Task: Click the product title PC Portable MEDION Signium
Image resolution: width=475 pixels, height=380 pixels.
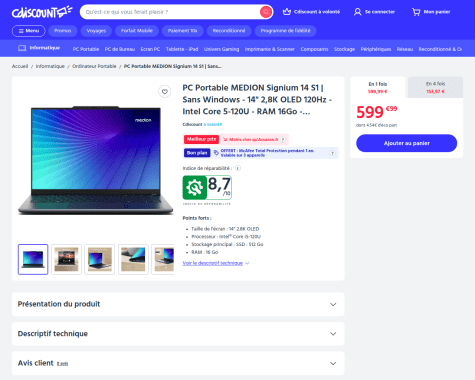Action: 257,99
